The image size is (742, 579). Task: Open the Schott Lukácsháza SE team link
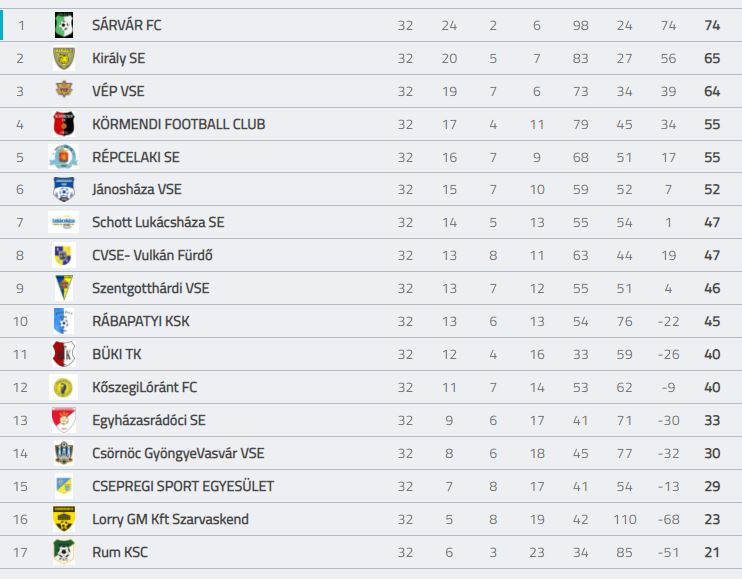pyautogui.click(x=158, y=222)
